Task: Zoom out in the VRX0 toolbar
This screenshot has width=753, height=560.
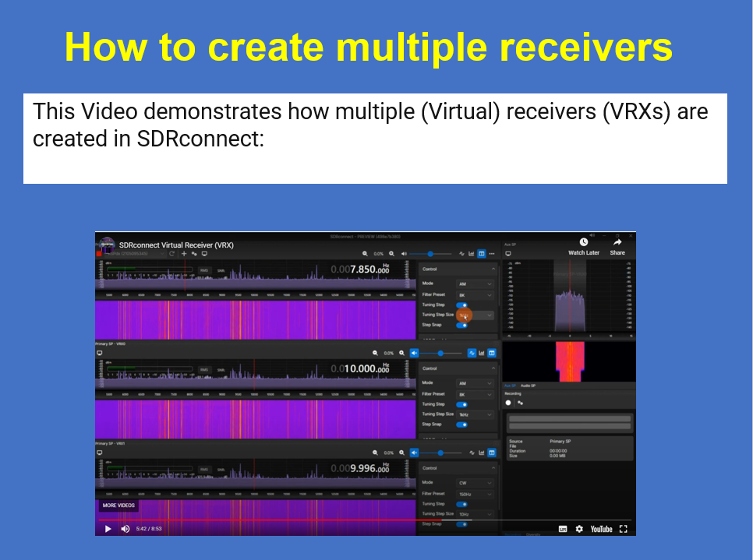Action: (x=375, y=353)
